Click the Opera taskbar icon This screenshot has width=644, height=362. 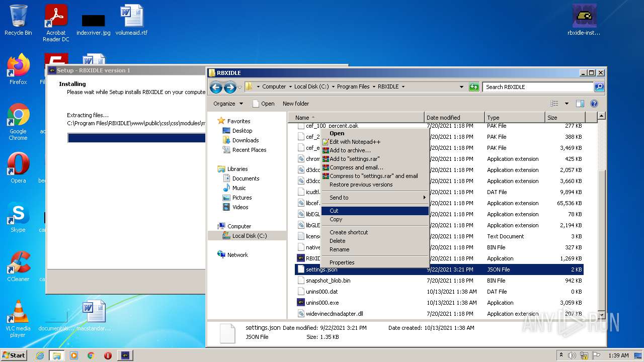(x=108, y=355)
